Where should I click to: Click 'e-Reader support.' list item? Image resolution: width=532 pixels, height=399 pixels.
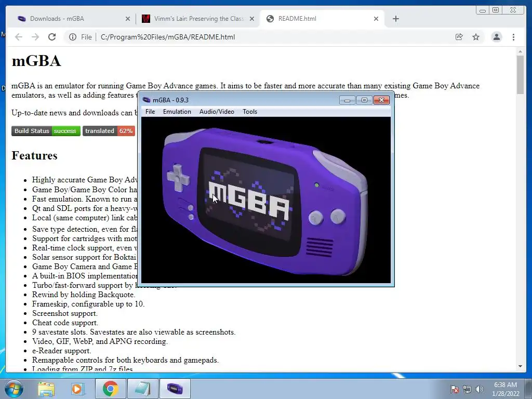(61, 351)
